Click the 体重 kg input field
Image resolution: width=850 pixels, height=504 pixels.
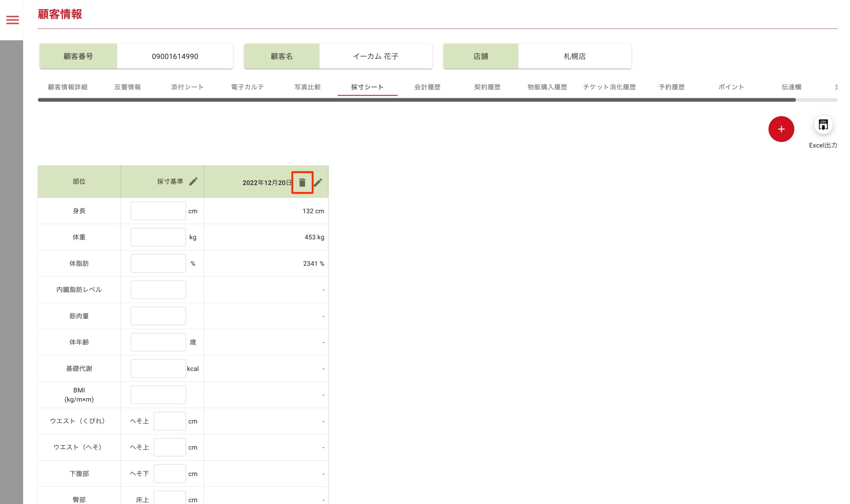point(158,237)
